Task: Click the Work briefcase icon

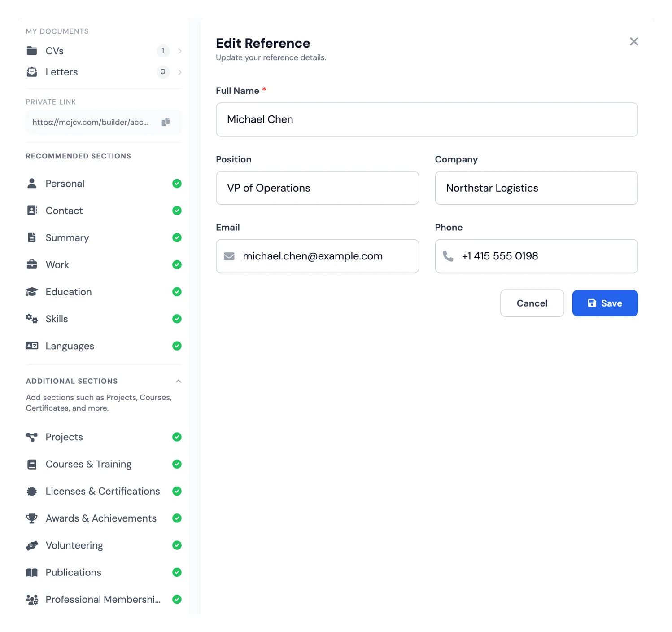Action: 32,264
